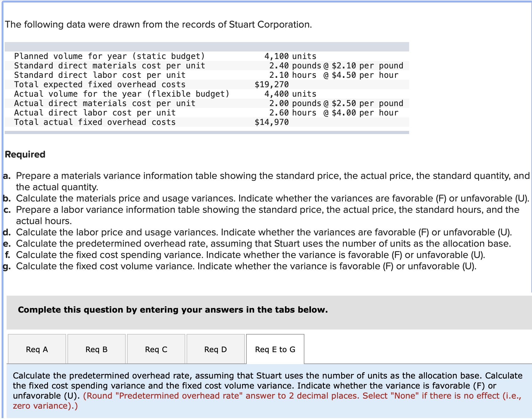Viewport: 532px width, 419px height.
Task: Click the $19,270 expected overhead value
Action: coord(271,84)
